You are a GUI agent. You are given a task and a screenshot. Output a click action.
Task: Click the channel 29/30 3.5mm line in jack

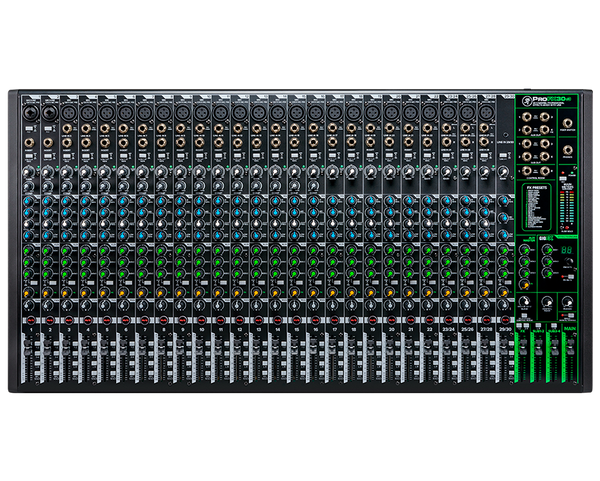505,135
